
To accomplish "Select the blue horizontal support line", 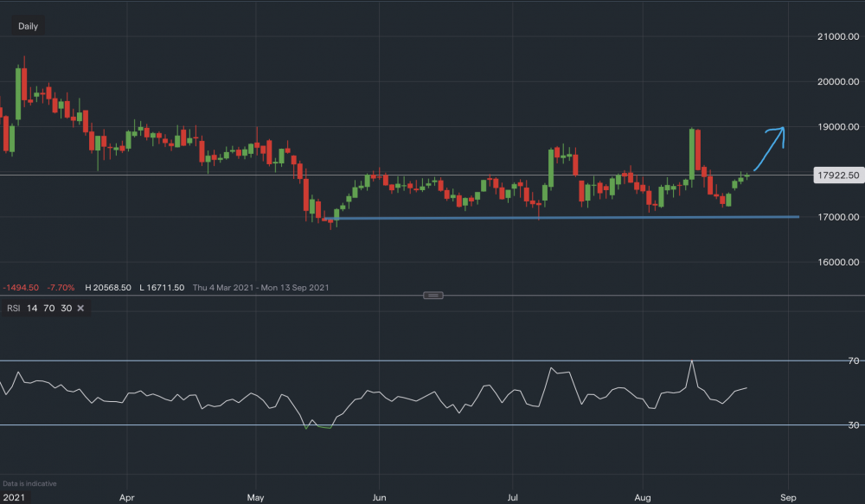I will [562, 217].
